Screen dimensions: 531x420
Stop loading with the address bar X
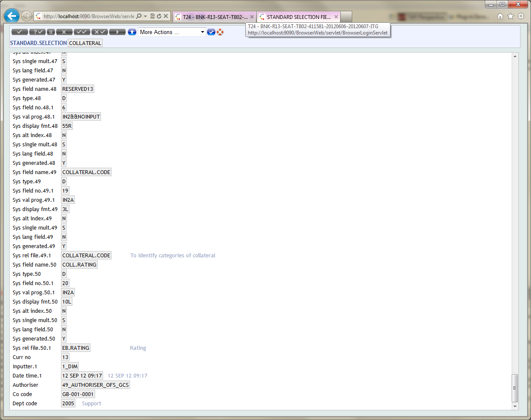166,16
